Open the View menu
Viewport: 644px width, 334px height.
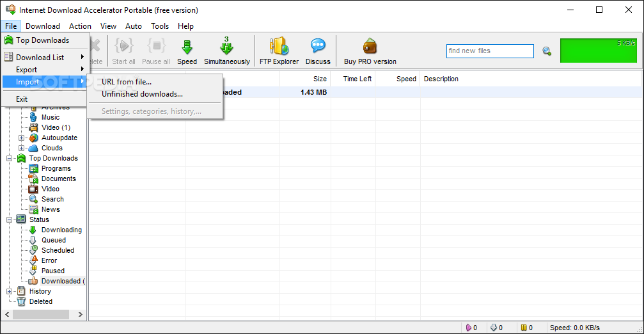109,26
